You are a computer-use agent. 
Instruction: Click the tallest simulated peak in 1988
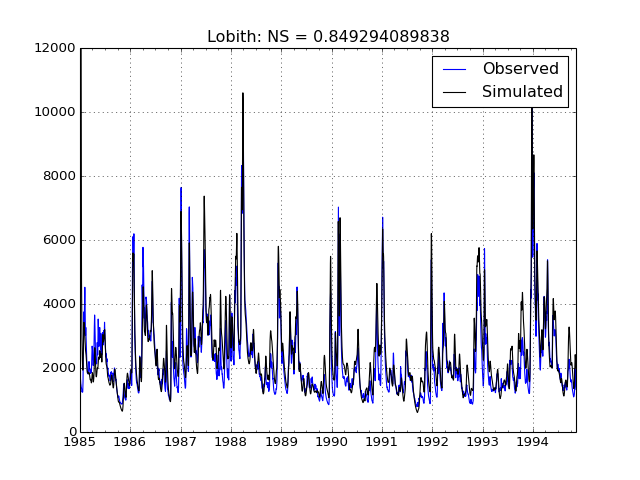click(243, 95)
